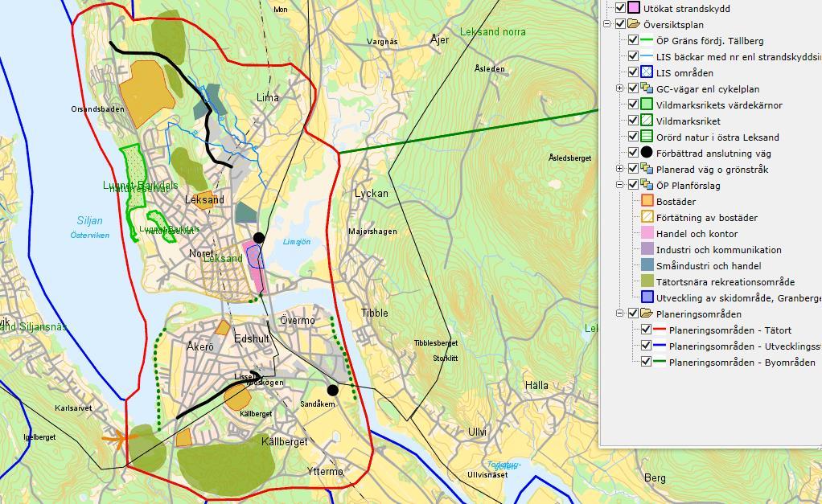Image resolution: width=822 pixels, height=504 pixels.
Task: Expand the GC-vägar enl cykelplan group
Action: pyautogui.click(x=620, y=88)
